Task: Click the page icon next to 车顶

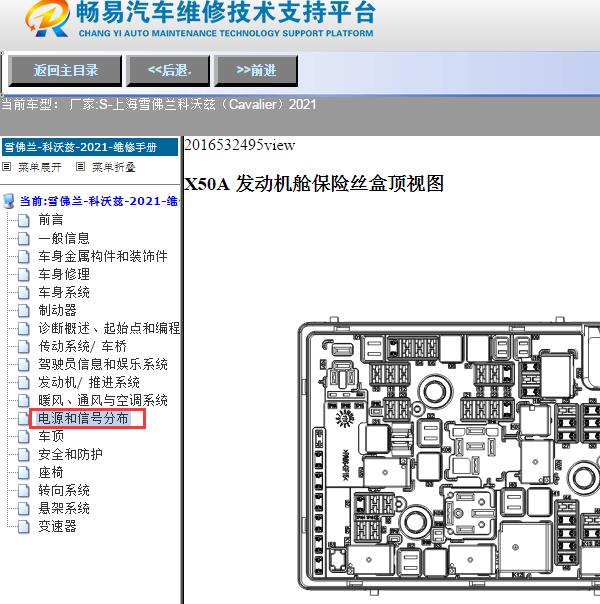Action: pos(24,437)
